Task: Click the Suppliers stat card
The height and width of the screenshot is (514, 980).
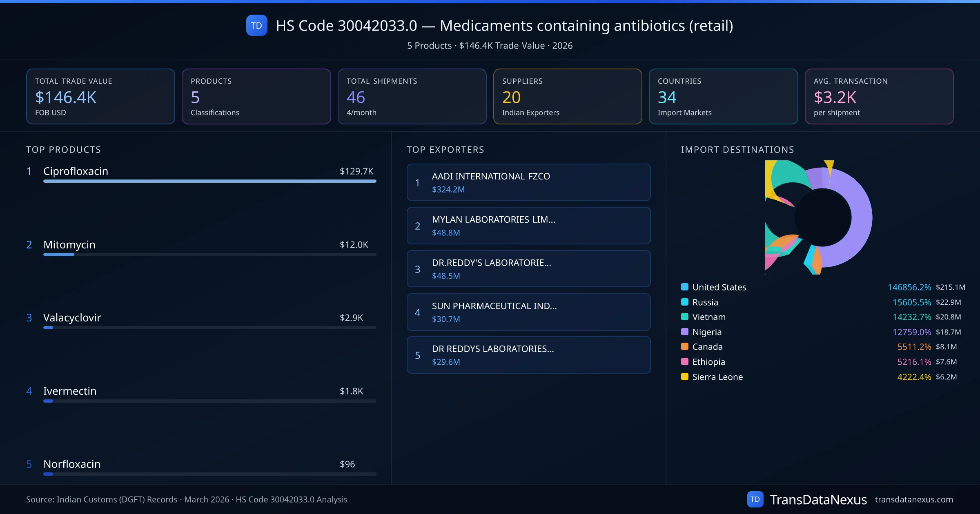Action: pyautogui.click(x=567, y=96)
